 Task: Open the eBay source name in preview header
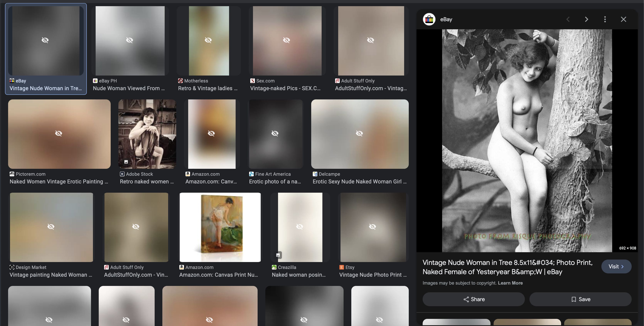[x=446, y=19]
